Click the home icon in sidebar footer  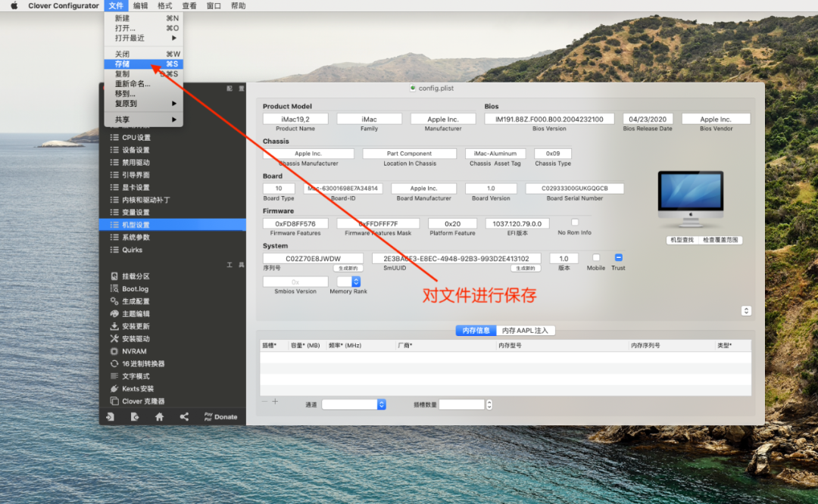click(160, 417)
